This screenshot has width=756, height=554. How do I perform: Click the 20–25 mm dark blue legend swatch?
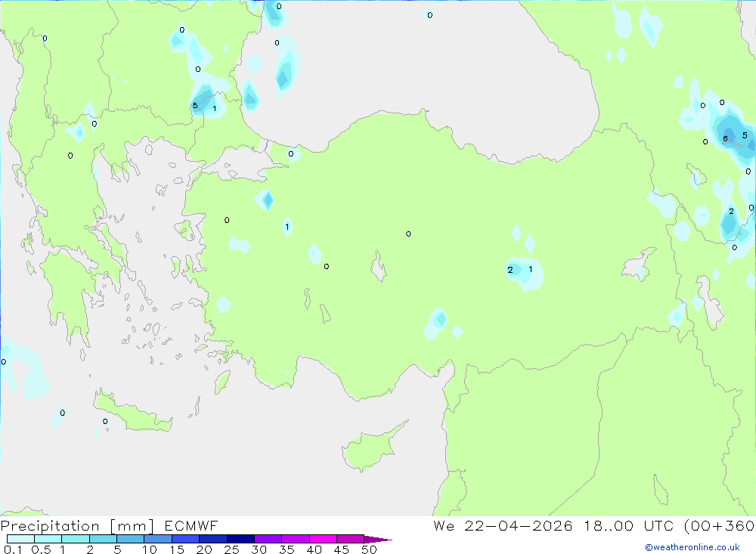click(x=213, y=539)
